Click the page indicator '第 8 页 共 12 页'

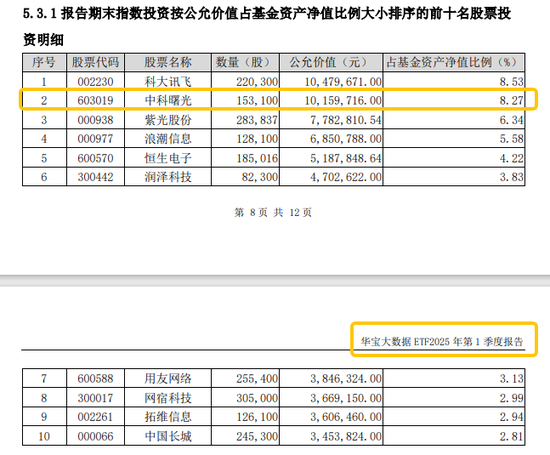[x=273, y=213]
